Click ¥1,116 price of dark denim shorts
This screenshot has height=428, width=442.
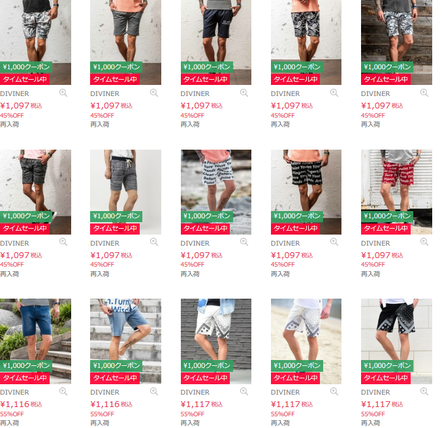coord(15,404)
